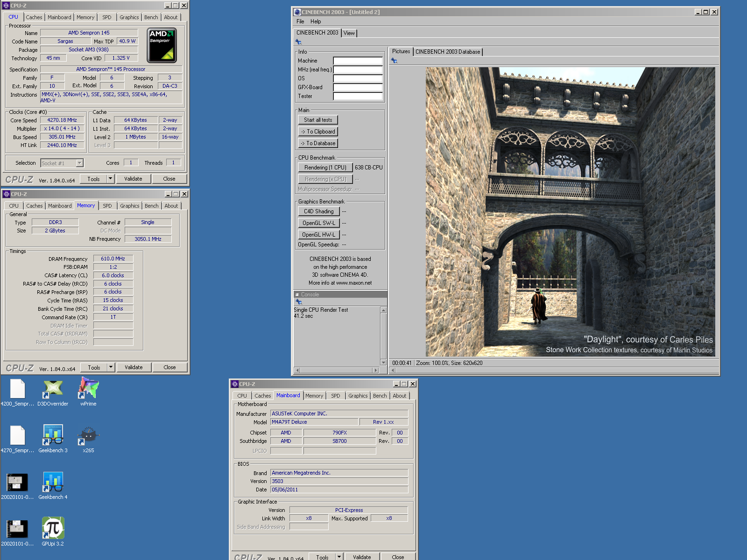Viewport: 747px width, 560px height.
Task: Open the 4200_Sempr file icon
Action: 17,392
